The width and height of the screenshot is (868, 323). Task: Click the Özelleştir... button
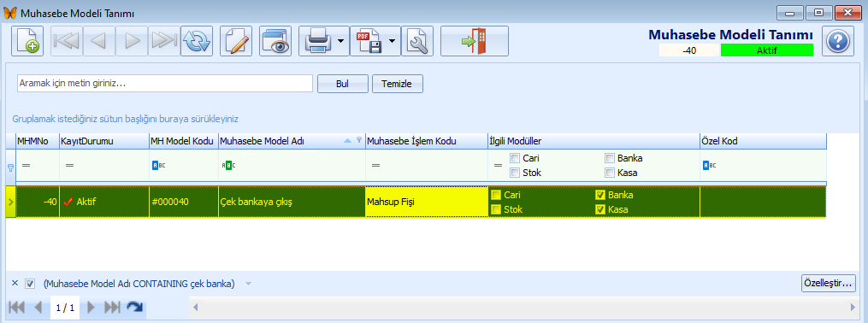[x=828, y=283]
